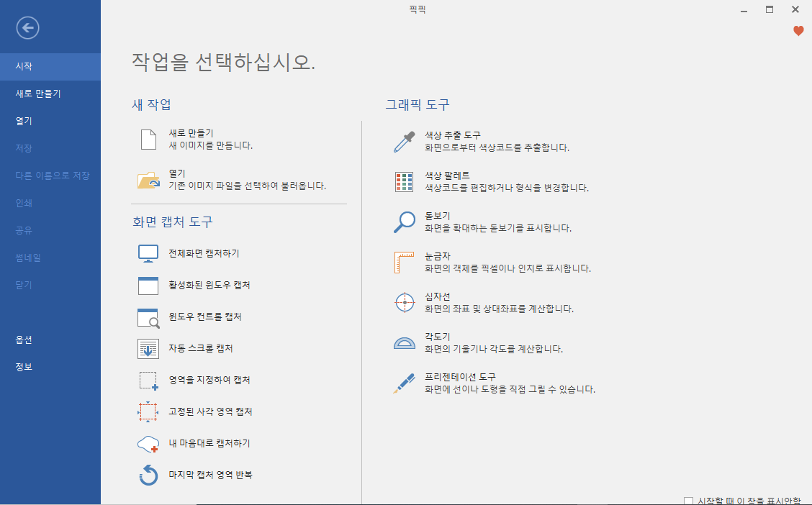Capture the active window with 활성화된 윈도우 캡처
The height and width of the screenshot is (505, 812).
211,285
